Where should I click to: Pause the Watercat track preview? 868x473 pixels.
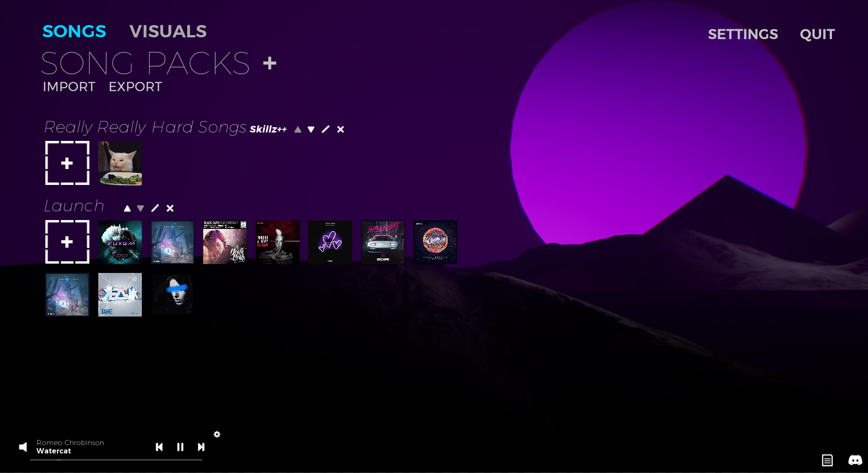pos(180,447)
